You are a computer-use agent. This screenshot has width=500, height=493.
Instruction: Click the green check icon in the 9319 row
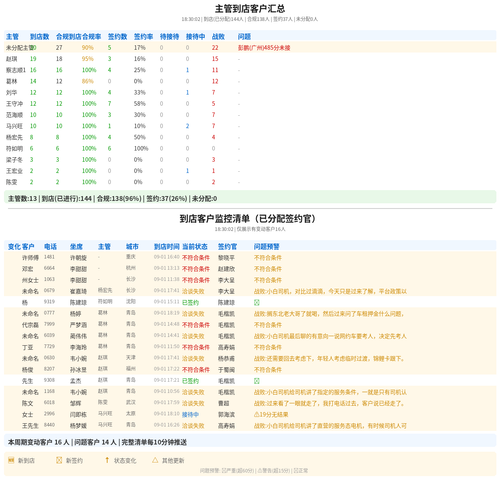point(257,302)
